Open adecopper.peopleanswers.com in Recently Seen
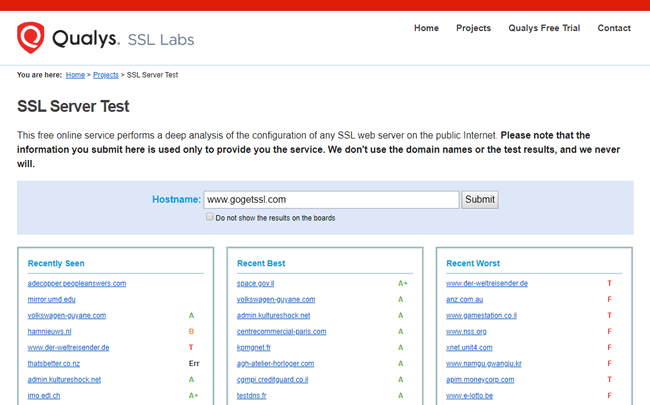Image resolution: width=650 pixels, height=405 pixels. [77, 284]
